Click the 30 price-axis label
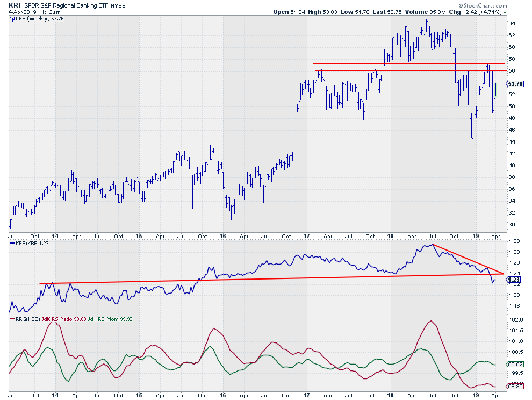Image resolution: width=532 pixels, height=400 pixels. (512, 224)
